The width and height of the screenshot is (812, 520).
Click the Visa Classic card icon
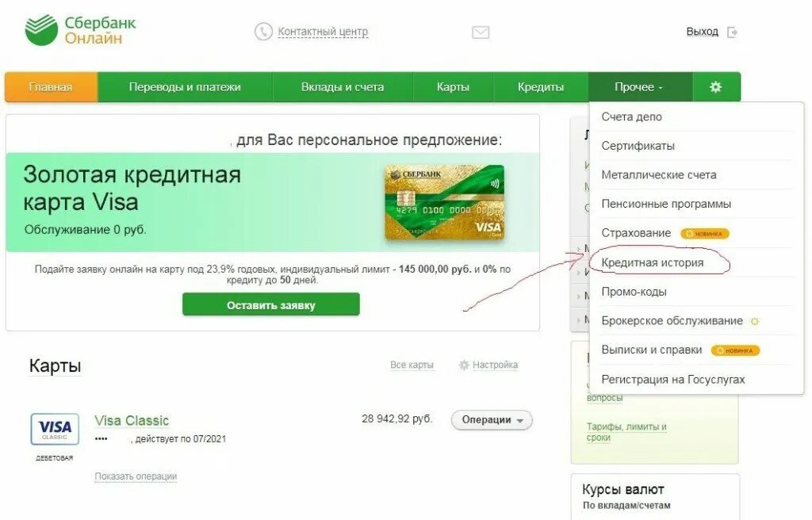click(55, 429)
